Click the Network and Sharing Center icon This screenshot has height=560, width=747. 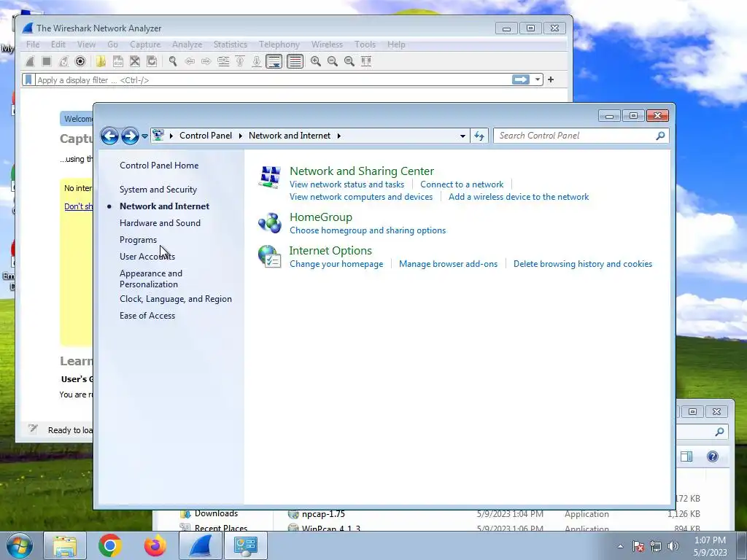click(x=270, y=176)
